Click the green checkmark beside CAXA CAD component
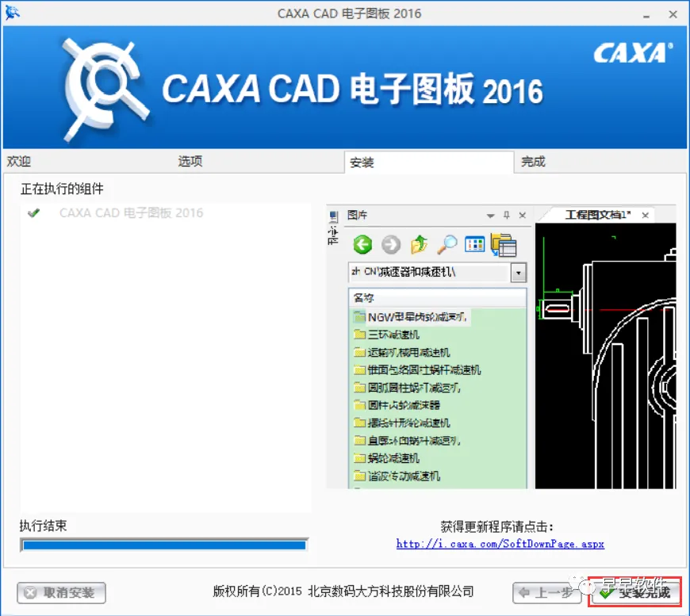Screen dimensions: 690x616 tap(33, 213)
